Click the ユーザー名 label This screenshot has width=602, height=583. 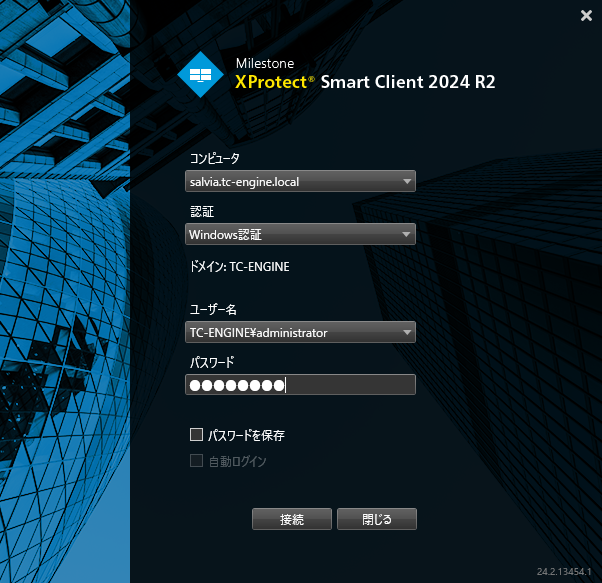(213, 309)
